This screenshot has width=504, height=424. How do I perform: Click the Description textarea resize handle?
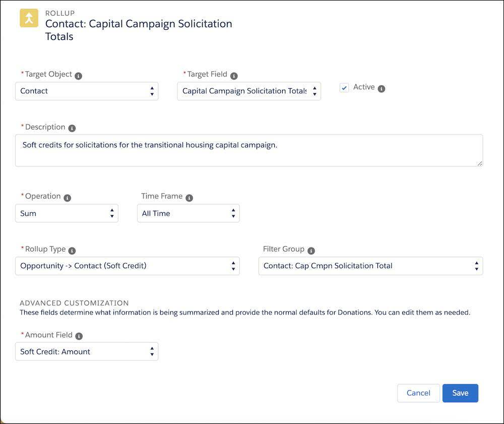click(x=480, y=163)
